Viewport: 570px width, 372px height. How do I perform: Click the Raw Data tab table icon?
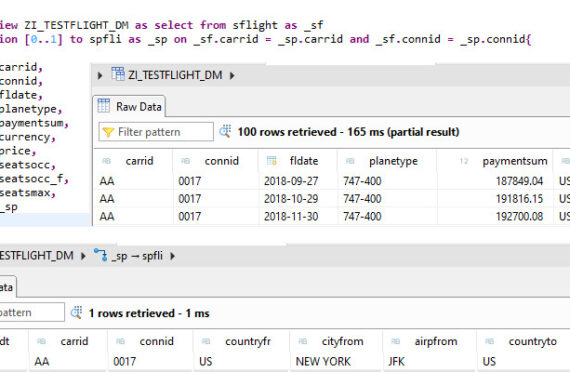pos(104,105)
